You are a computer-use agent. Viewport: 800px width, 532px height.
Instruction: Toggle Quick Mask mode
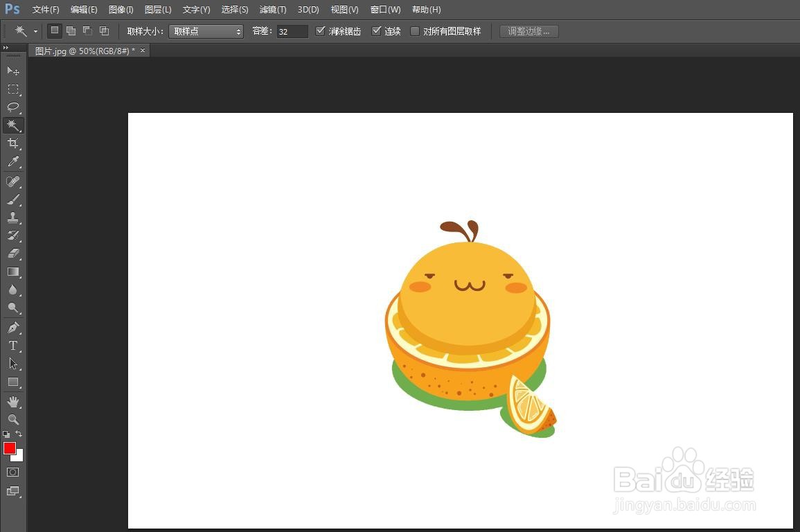point(13,472)
